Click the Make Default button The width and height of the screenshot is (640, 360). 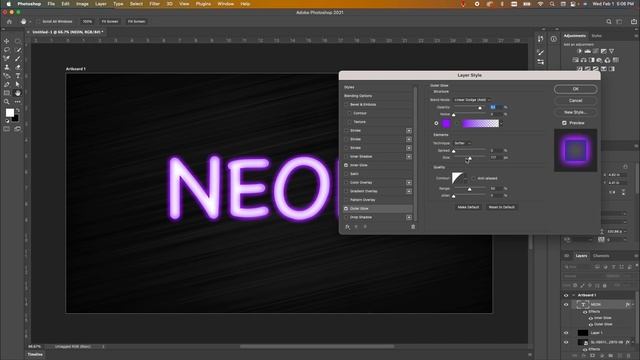[x=468, y=207]
